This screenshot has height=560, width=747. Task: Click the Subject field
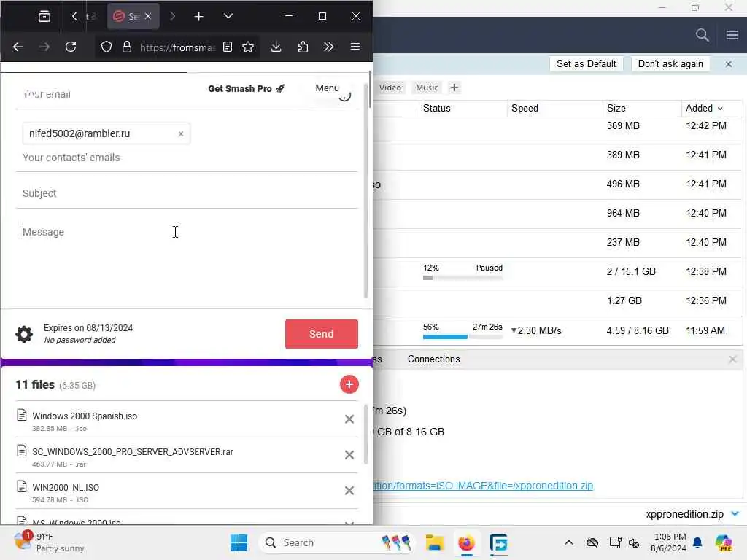click(186, 193)
